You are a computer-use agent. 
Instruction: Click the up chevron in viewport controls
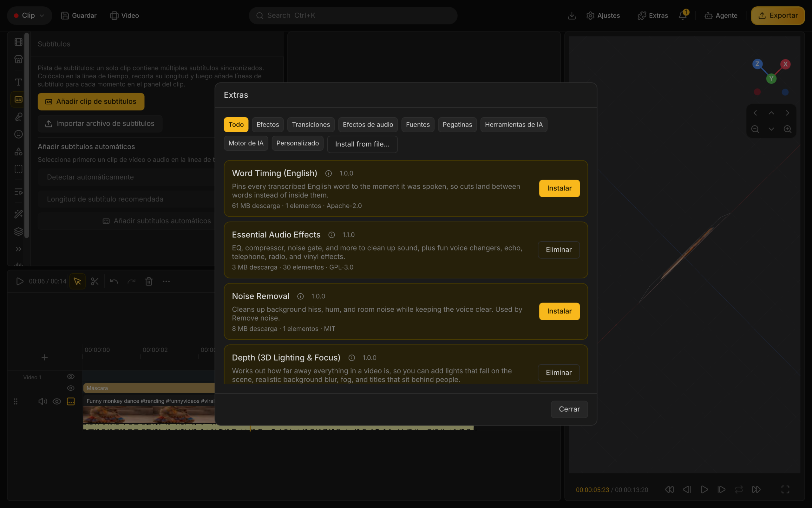pos(771,113)
